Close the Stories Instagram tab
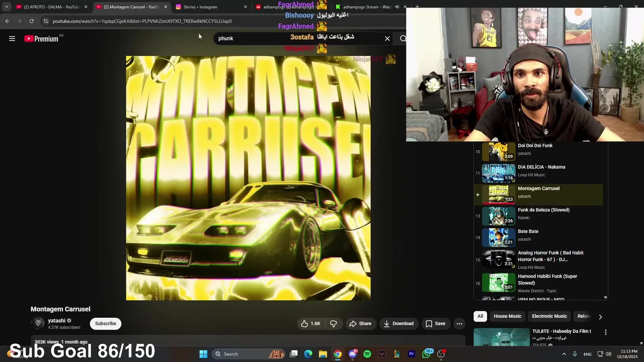 (246, 7)
